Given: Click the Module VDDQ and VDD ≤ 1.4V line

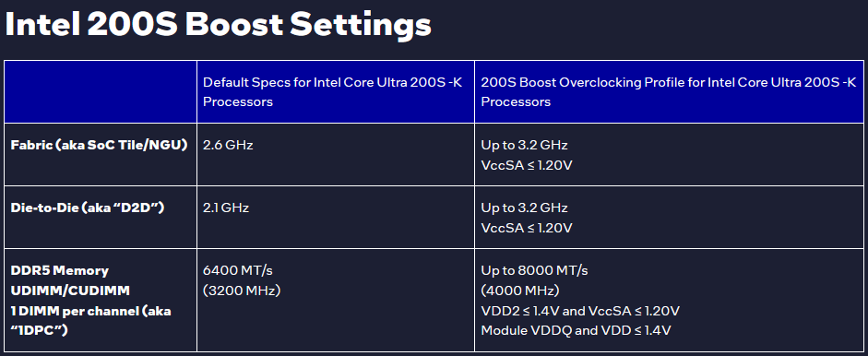Looking at the screenshot, I should pos(576,331).
